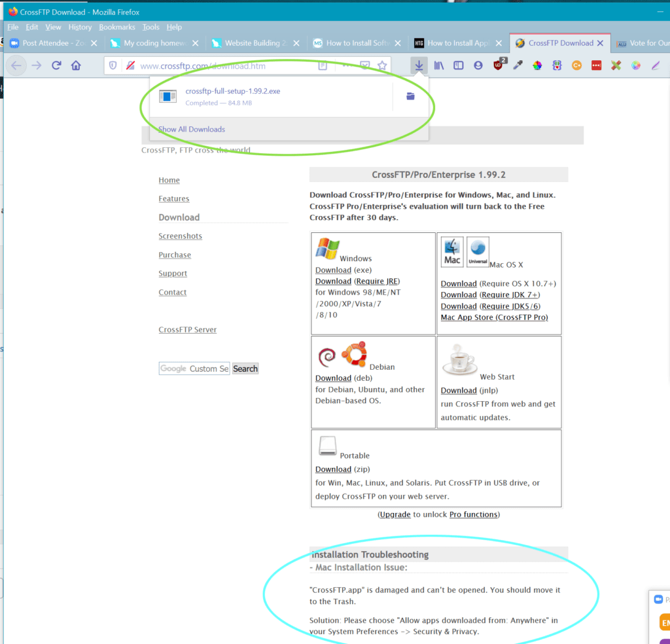Open the Tools menu
Viewport: 670px width, 644px height.
click(150, 27)
